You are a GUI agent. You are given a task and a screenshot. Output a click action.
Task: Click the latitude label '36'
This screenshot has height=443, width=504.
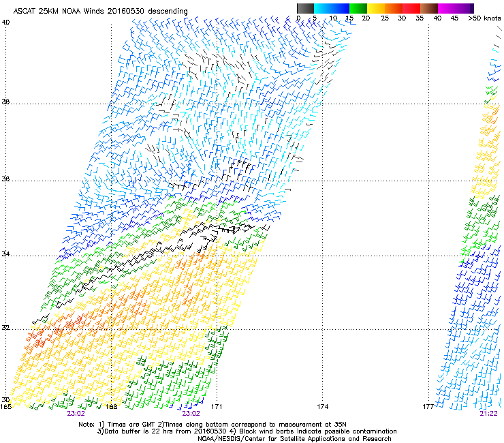5,179
